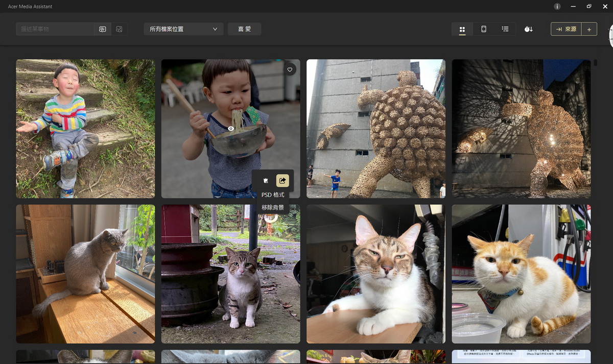This screenshot has width=613, height=364.
Task: Switch to the list view layout
Action: click(x=505, y=29)
